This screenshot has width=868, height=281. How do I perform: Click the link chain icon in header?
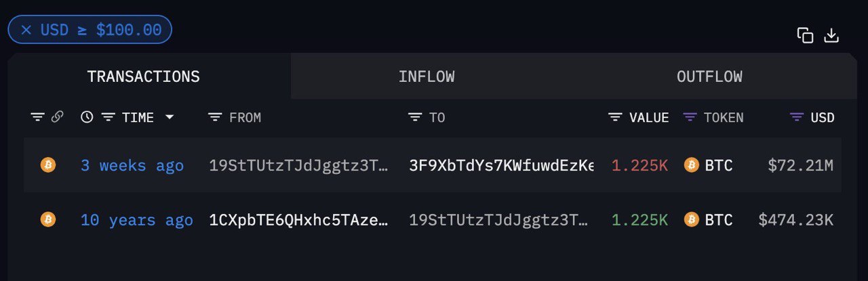[57, 117]
